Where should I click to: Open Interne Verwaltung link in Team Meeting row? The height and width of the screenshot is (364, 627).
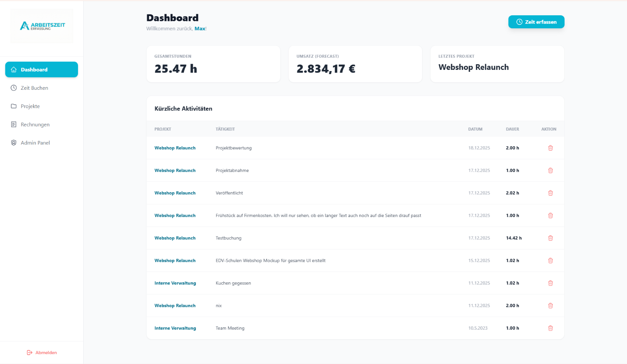[175, 328]
